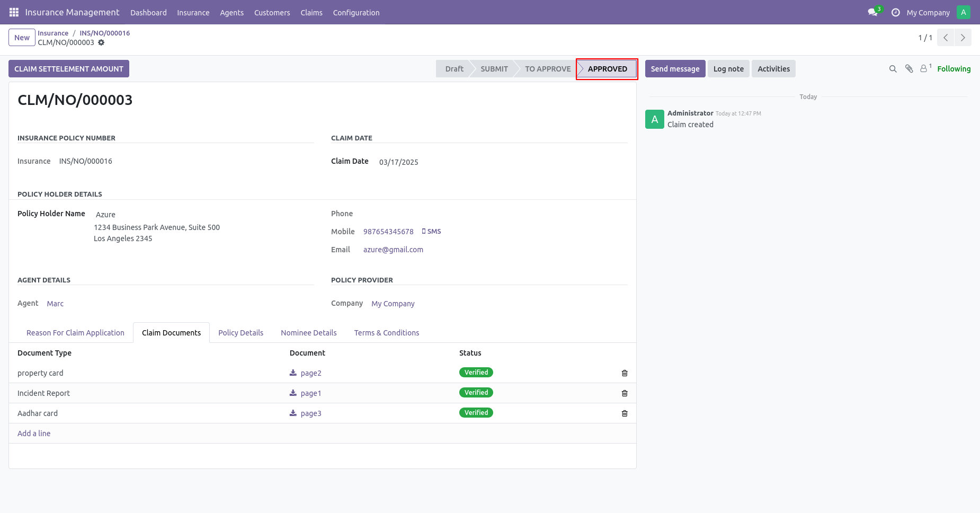The width and height of the screenshot is (980, 513).
Task: Delete the property card document row
Action: pyautogui.click(x=625, y=373)
